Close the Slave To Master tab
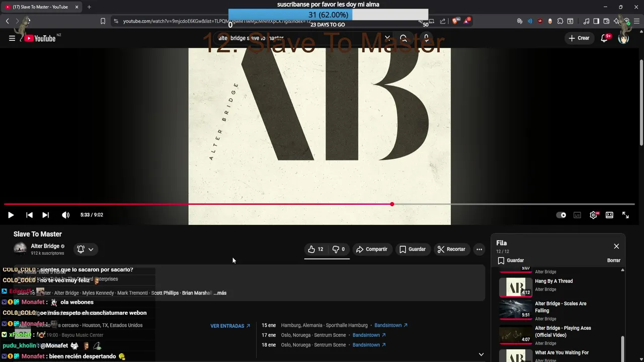The height and width of the screenshot is (362, 644). click(76, 7)
